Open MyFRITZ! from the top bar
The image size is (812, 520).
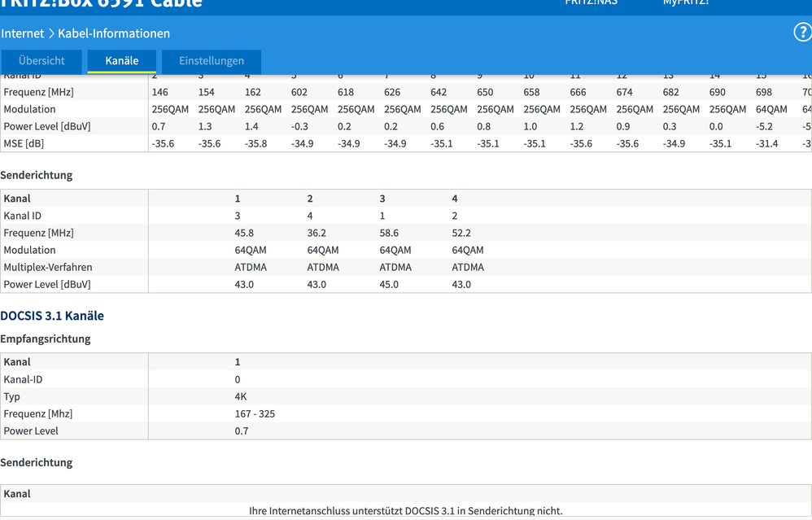pos(690,4)
